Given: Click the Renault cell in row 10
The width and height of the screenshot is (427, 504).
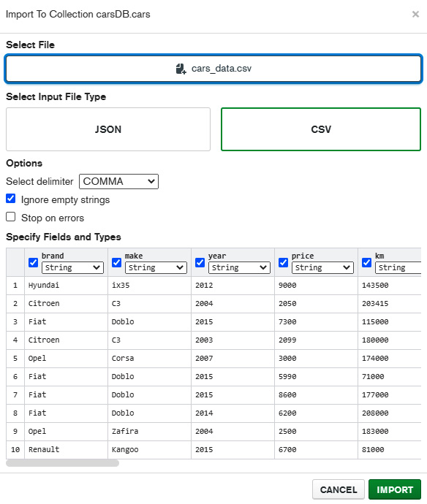Looking at the screenshot, I should coord(66,449).
